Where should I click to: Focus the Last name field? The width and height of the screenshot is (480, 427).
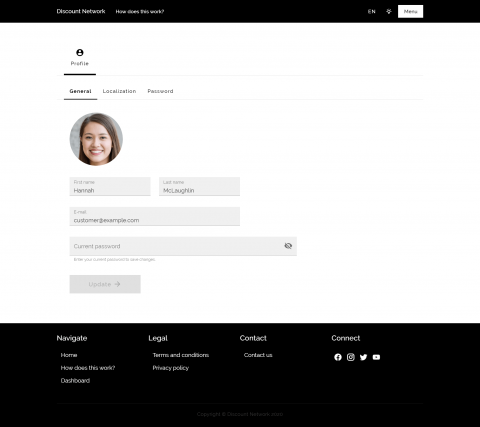(199, 186)
